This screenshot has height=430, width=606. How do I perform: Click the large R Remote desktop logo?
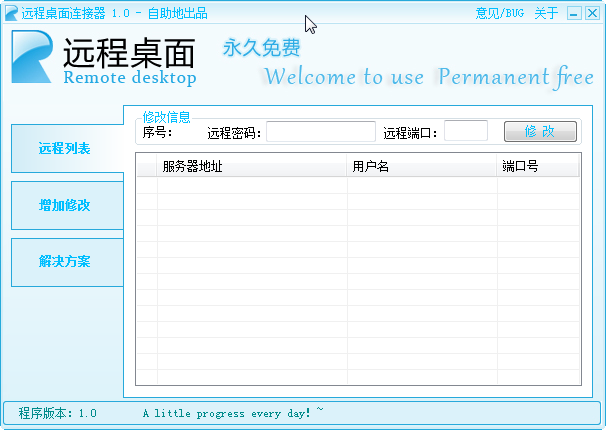click(x=32, y=57)
